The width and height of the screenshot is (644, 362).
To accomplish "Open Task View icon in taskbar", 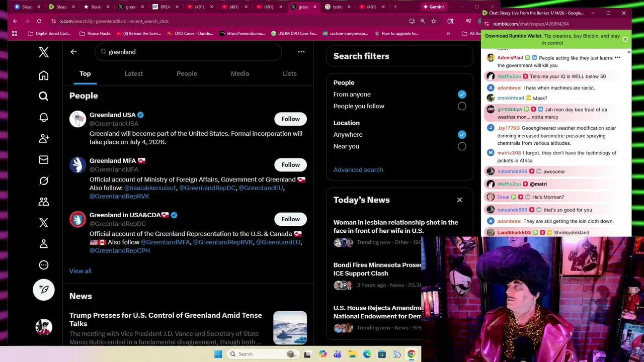I will [x=307, y=354].
